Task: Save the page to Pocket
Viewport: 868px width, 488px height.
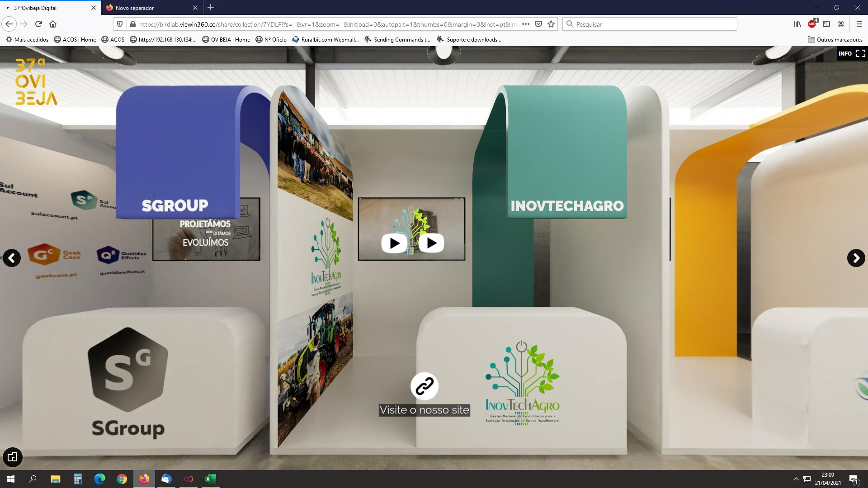Action: (x=538, y=24)
